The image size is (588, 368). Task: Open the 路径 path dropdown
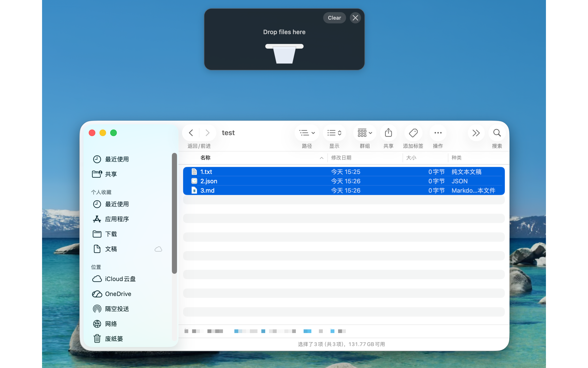[307, 133]
